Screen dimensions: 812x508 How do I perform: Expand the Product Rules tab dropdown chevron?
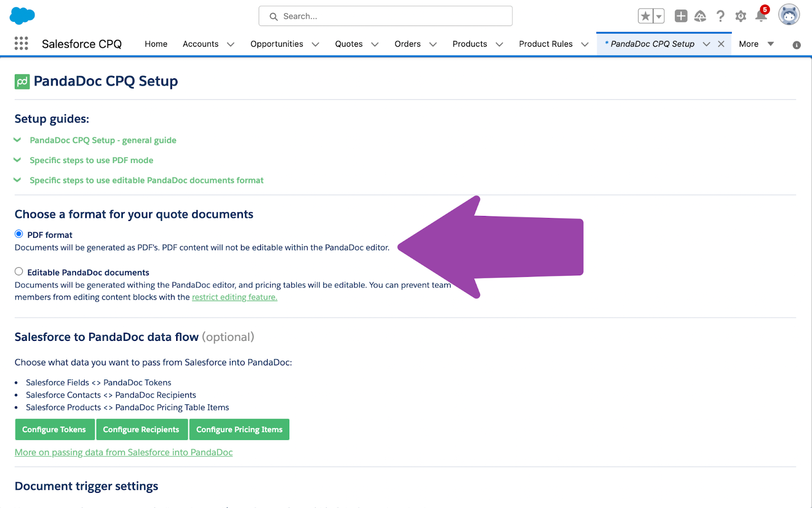(x=585, y=44)
